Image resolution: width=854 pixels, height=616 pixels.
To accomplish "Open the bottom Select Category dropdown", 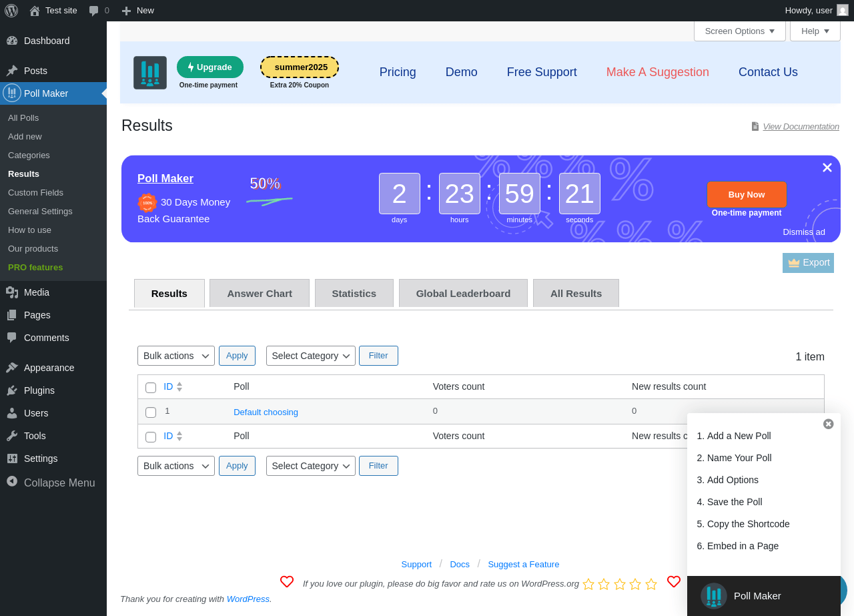I will [x=311, y=466].
